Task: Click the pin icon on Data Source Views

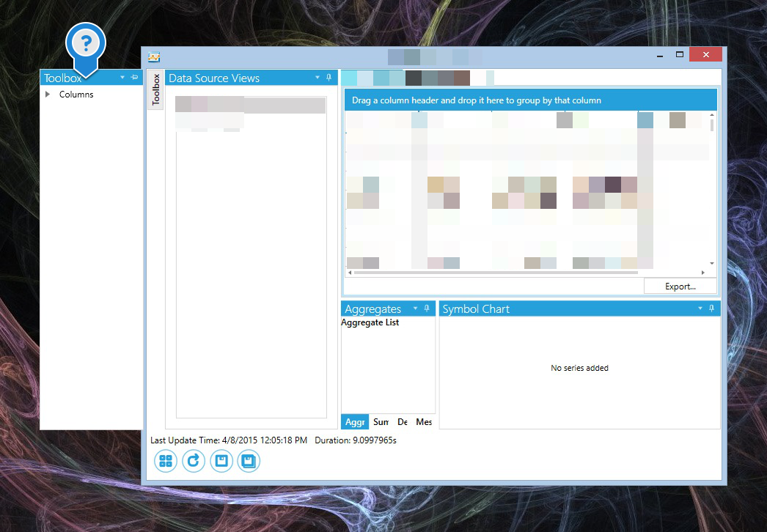Action: 329,77
